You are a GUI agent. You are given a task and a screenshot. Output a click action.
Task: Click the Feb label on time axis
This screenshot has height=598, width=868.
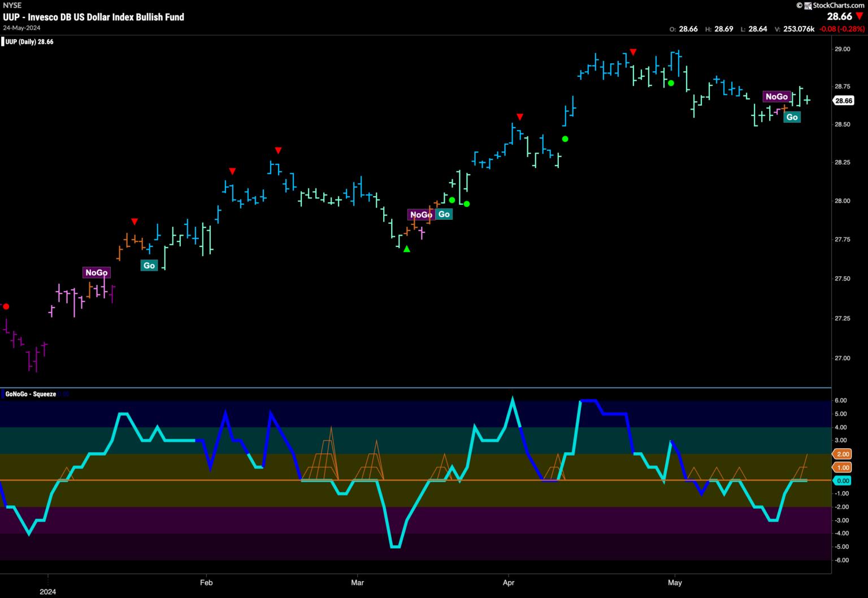point(206,582)
